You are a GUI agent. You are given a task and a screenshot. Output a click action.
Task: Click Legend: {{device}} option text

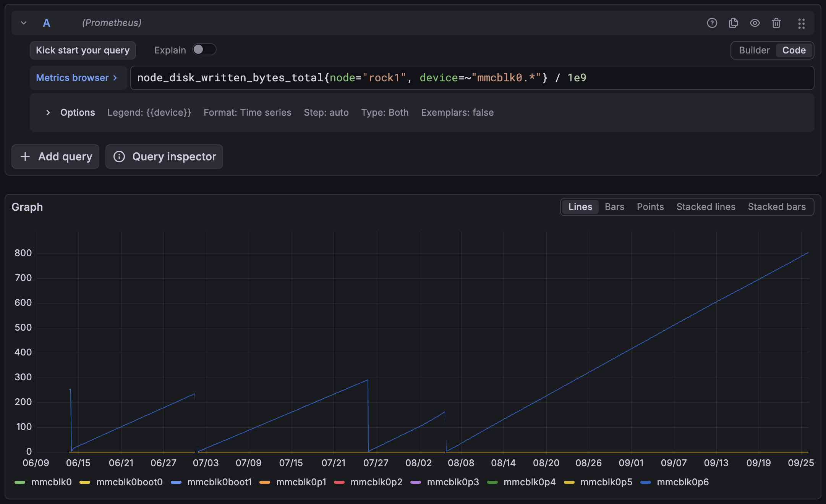click(149, 113)
